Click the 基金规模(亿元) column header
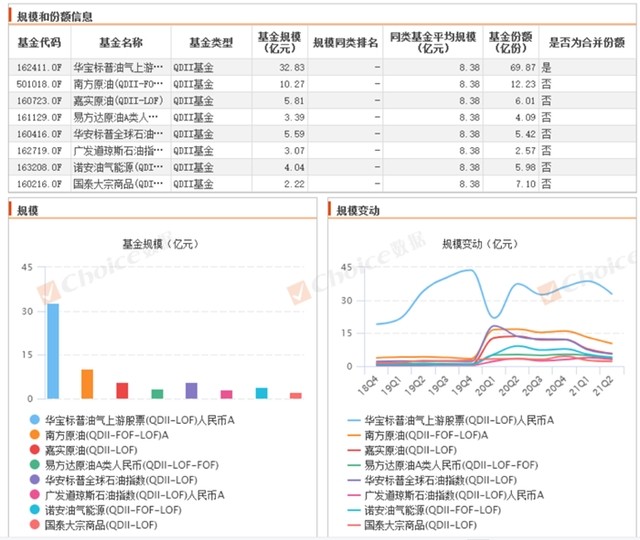 point(279,42)
